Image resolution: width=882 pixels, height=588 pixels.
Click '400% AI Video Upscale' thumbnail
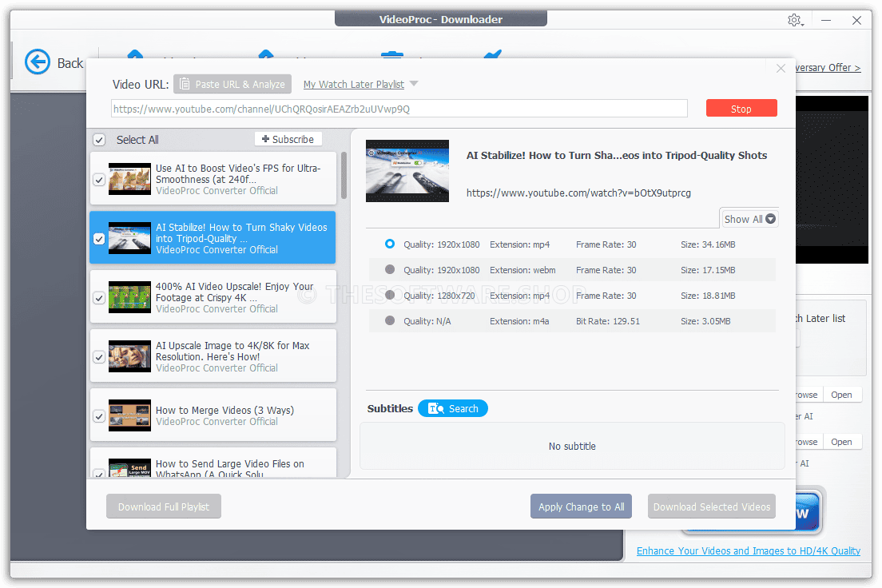129,297
